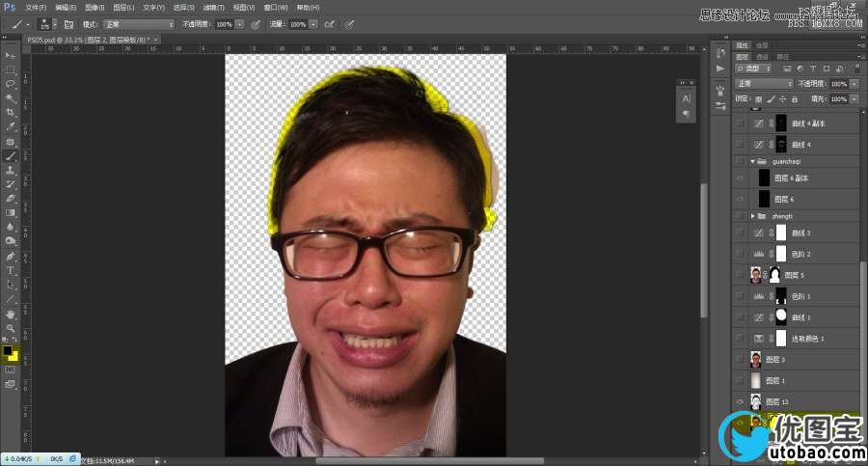Toggle airbrush mode in options bar
868x466 pixels.
tap(330, 24)
